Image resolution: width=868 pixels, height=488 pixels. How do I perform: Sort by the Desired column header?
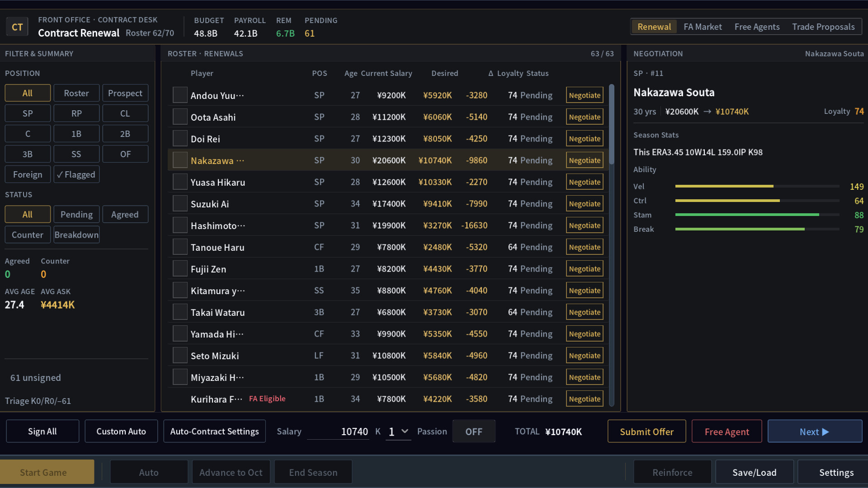coord(444,73)
